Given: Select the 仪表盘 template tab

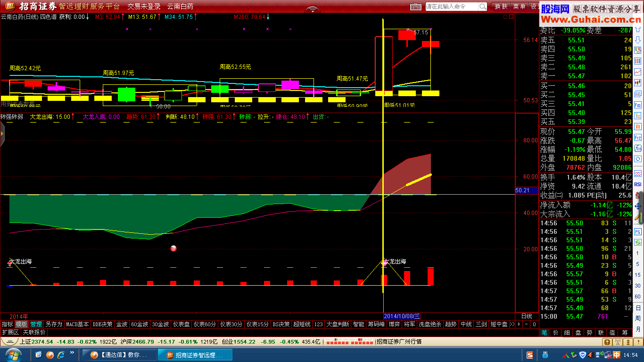Looking at the screenshot, I should coord(181,324).
